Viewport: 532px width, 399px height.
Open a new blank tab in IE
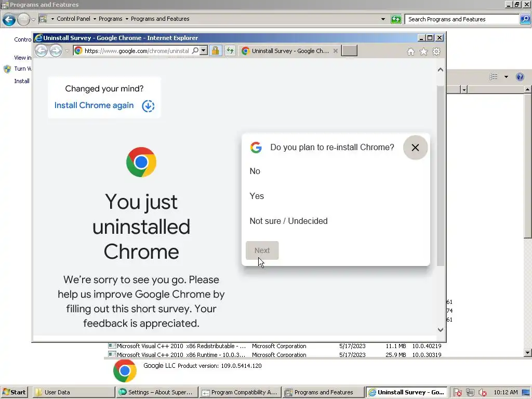click(349, 50)
